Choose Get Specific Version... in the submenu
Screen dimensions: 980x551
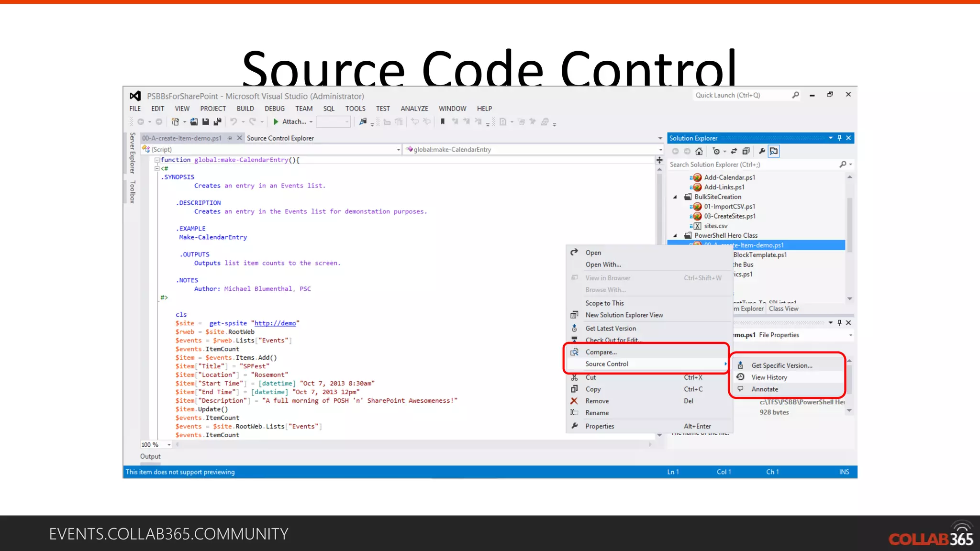click(x=789, y=365)
